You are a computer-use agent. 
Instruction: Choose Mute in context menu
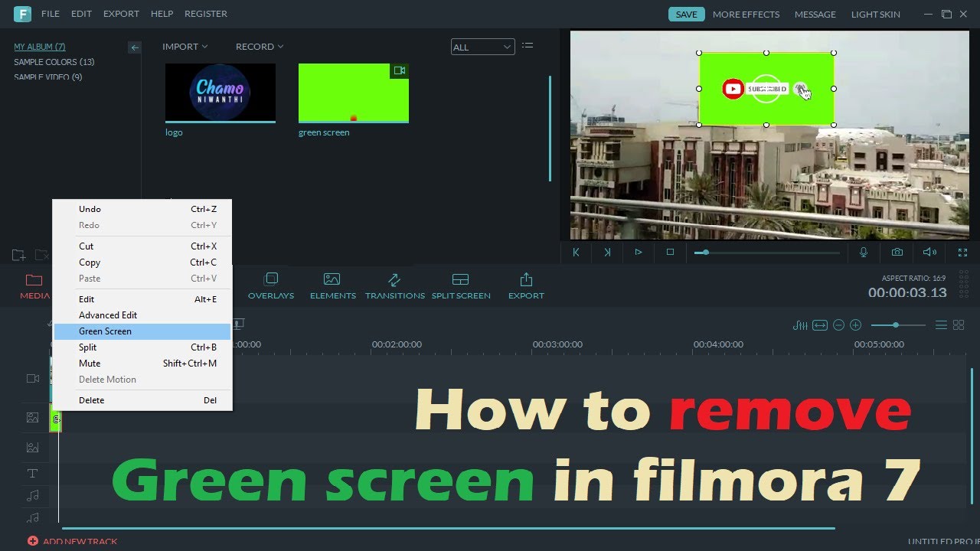coord(142,364)
